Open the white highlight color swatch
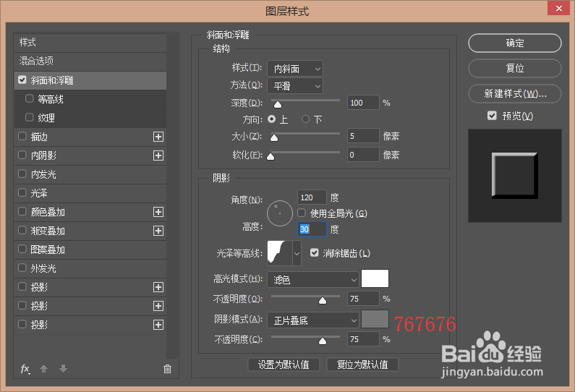575x392 pixels. tap(375, 278)
